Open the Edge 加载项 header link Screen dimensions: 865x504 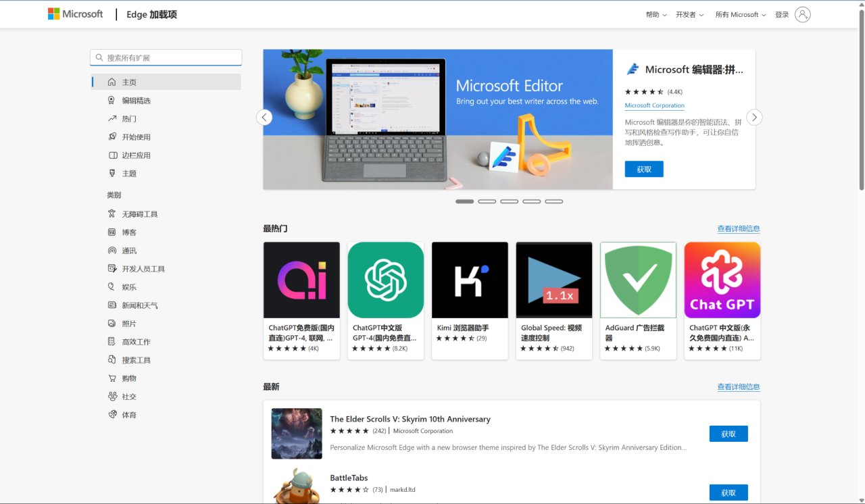click(151, 14)
